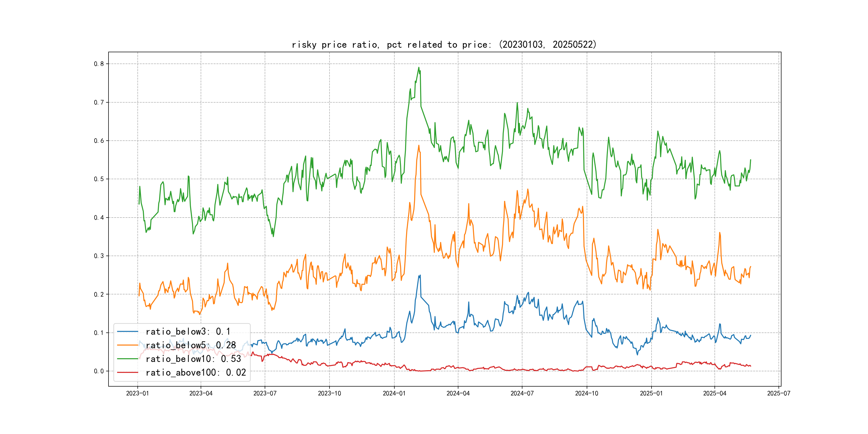Click the 0.8 y-axis tick label
868x434 pixels.
click(99, 64)
